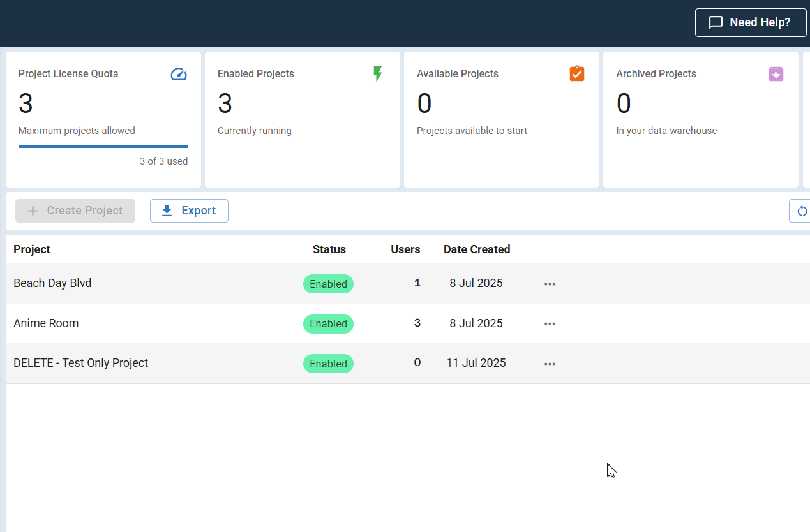810x532 pixels.
Task: Click the Users column header
Action: coord(405,249)
